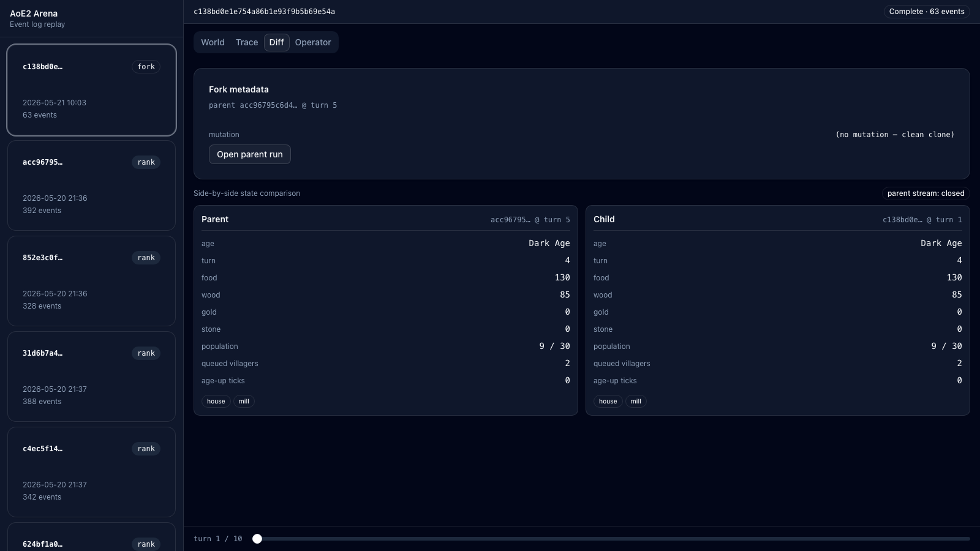Click the Parent panel 'acc96795… @ turn 5' label
The image size is (980, 551).
pyautogui.click(x=530, y=220)
